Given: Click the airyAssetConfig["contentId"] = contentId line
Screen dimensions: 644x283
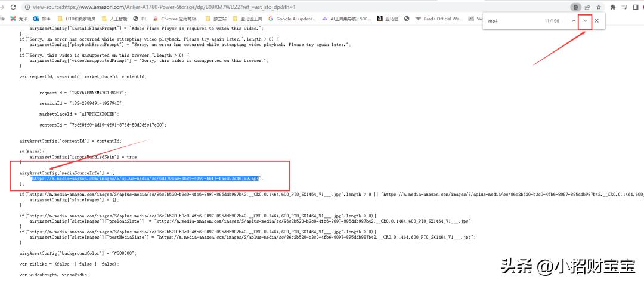Looking at the screenshot, I should click(x=70, y=141).
